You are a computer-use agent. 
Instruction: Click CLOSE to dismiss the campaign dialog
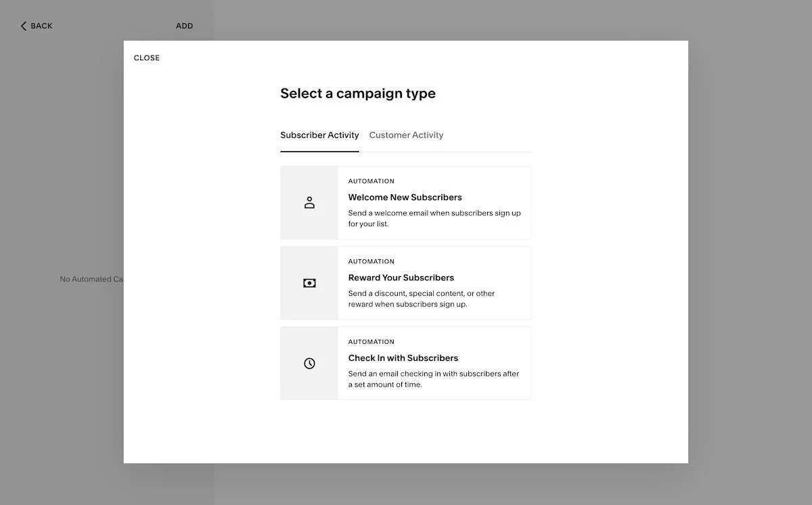(x=146, y=58)
